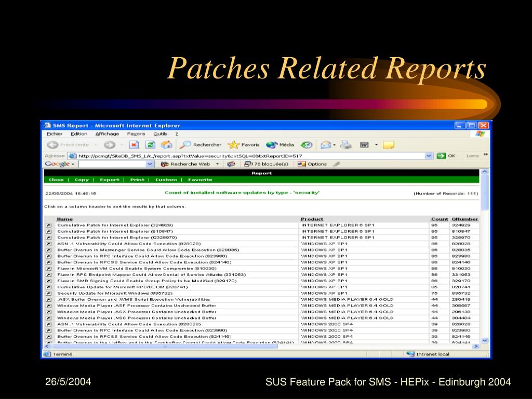Click the Recherche Web button
Image resolution: width=532 pixels, height=399 pixels.
pos(185,164)
